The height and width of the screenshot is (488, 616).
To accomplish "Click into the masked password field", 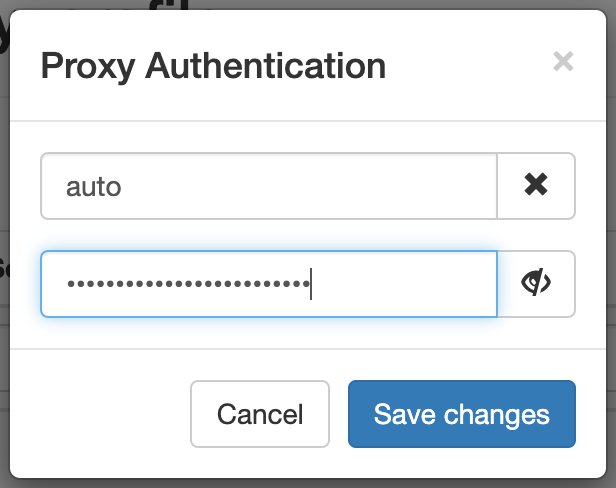I will click(x=268, y=284).
